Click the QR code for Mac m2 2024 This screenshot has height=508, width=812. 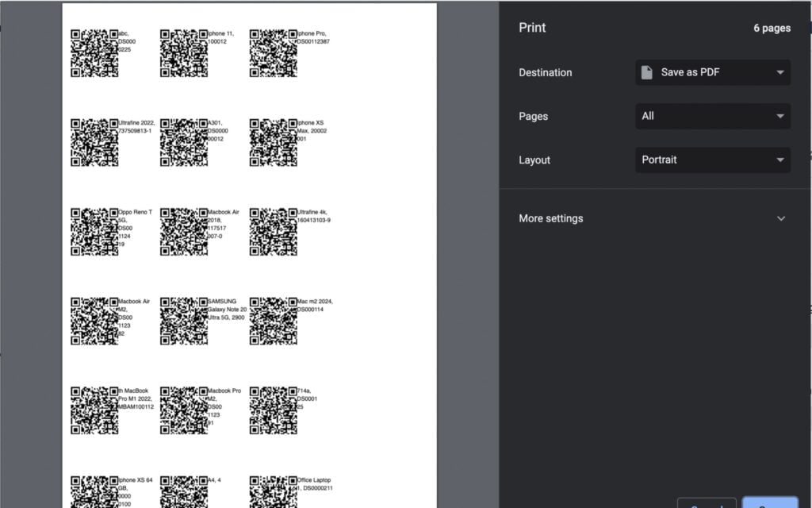(274, 321)
